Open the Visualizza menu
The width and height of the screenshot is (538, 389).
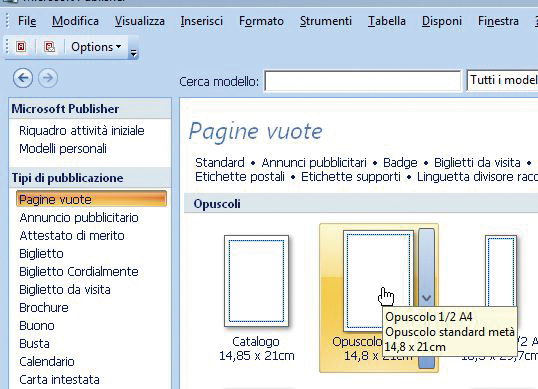(x=140, y=21)
